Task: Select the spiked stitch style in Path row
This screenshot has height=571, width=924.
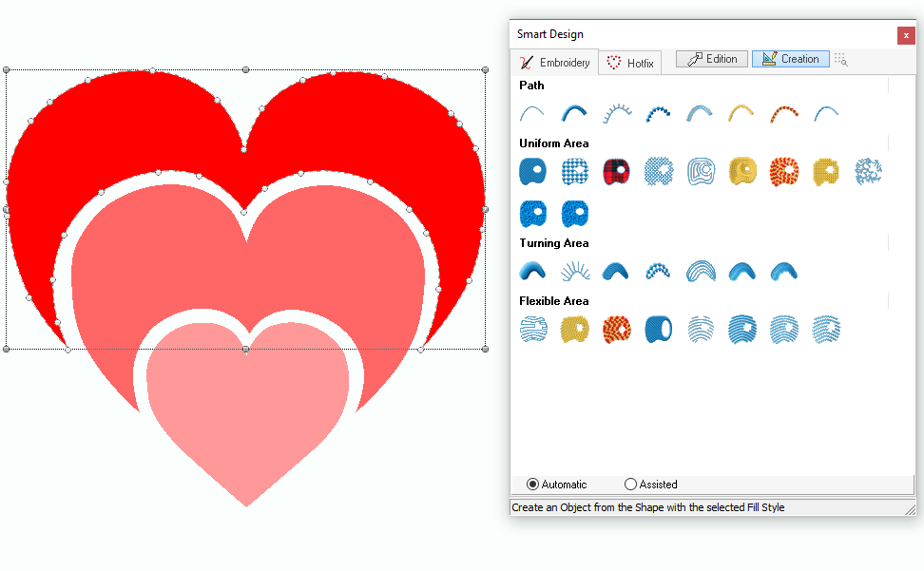Action: pyautogui.click(x=616, y=114)
